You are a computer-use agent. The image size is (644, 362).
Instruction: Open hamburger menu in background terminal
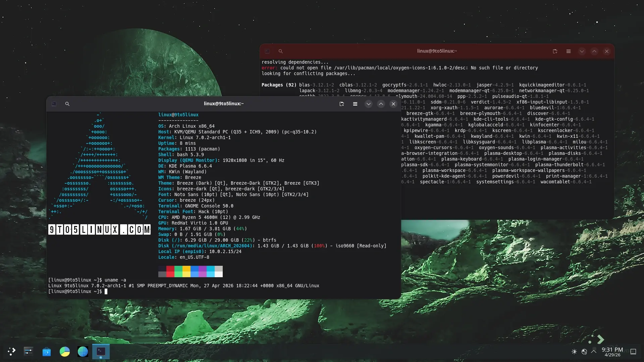569,51
